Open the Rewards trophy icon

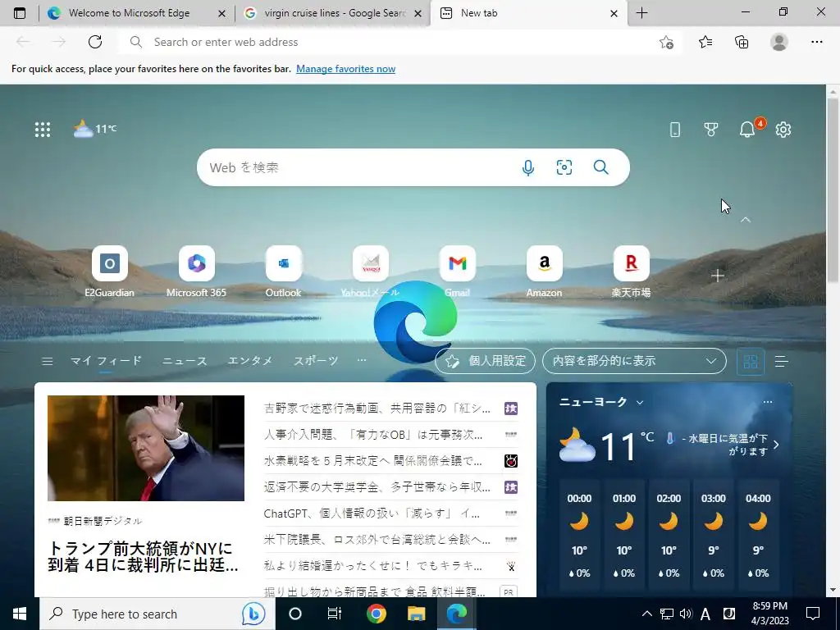[x=711, y=129]
